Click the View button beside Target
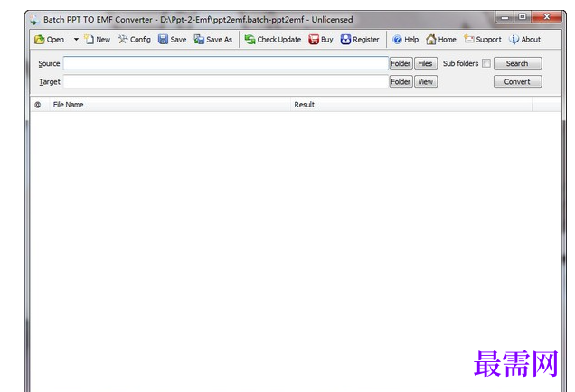This screenshot has height=392, width=575. (x=426, y=81)
